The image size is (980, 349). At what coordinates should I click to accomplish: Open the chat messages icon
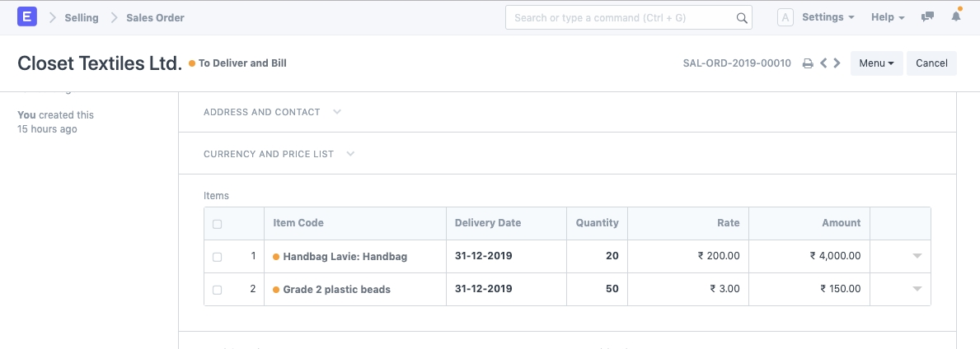click(x=928, y=17)
